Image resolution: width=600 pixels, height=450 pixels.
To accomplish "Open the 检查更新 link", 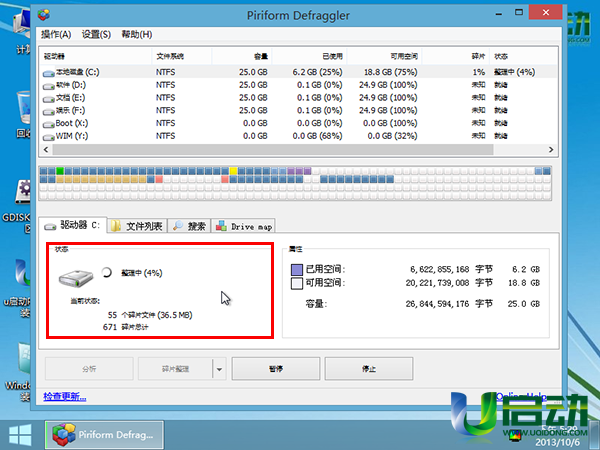I will tap(65, 396).
